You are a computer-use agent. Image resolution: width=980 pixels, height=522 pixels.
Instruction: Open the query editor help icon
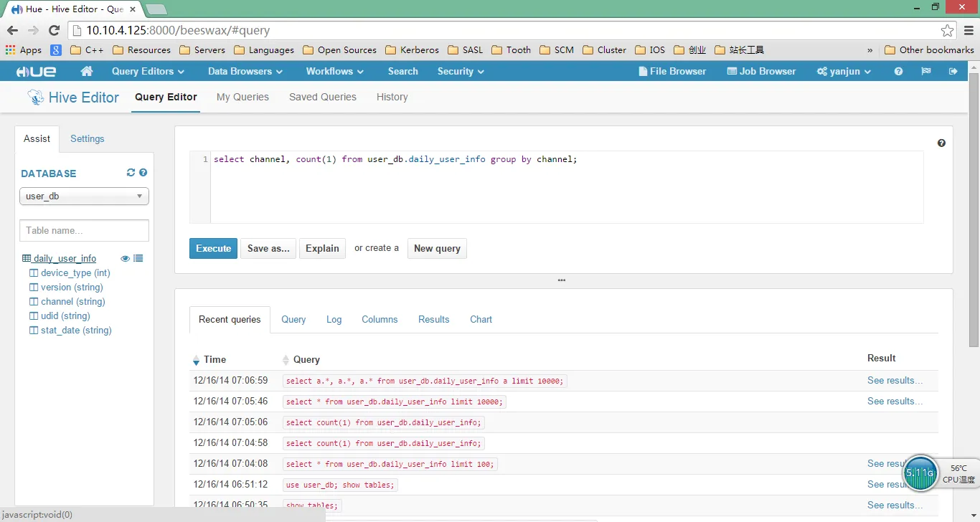click(941, 143)
